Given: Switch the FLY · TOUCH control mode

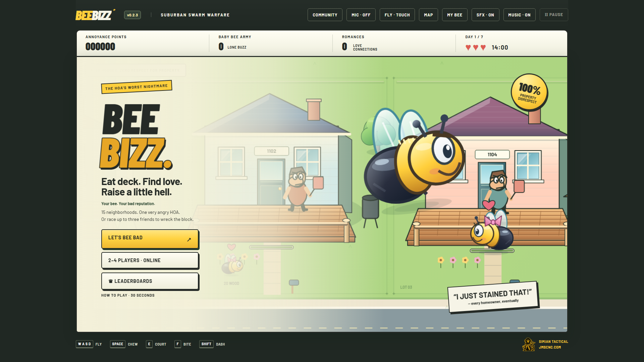Looking at the screenshot, I should pyautogui.click(x=397, y=15).
